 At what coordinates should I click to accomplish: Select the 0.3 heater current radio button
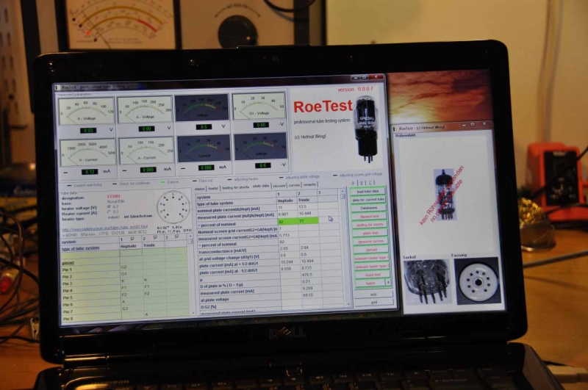tap(109, 212)
